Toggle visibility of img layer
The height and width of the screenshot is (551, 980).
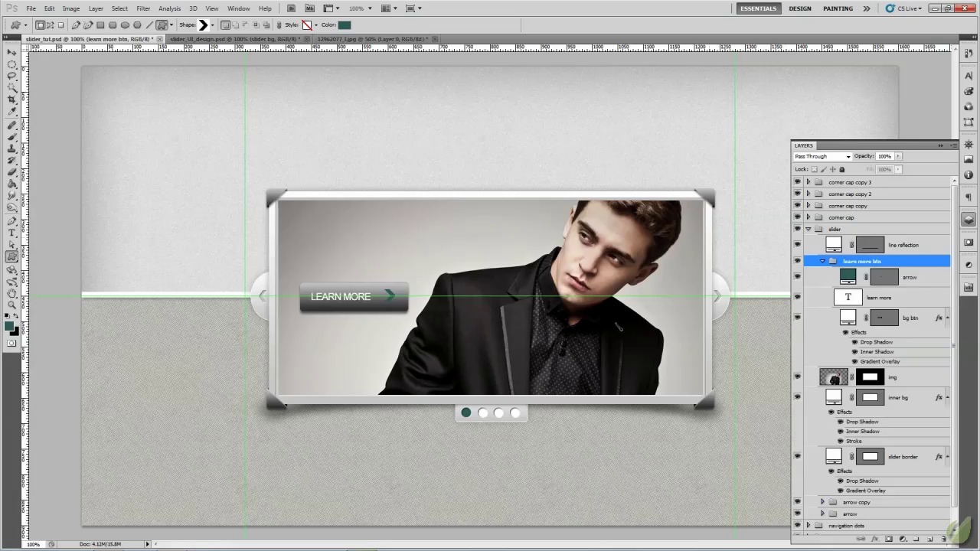point(797,377)
